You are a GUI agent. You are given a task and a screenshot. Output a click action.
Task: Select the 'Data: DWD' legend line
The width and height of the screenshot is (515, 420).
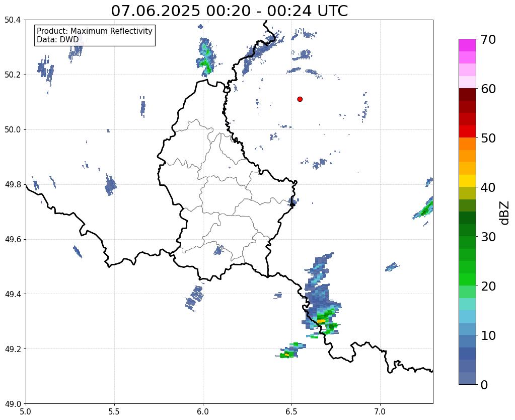pos(58,40)
